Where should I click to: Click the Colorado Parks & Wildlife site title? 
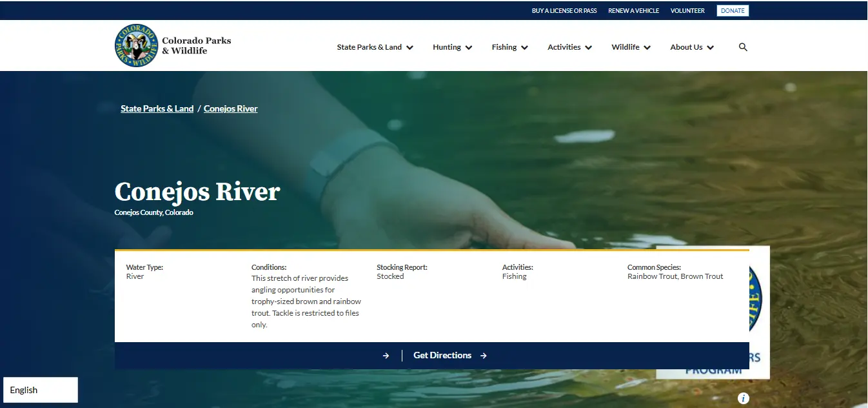pyautogui.click(x=196, y=45)
